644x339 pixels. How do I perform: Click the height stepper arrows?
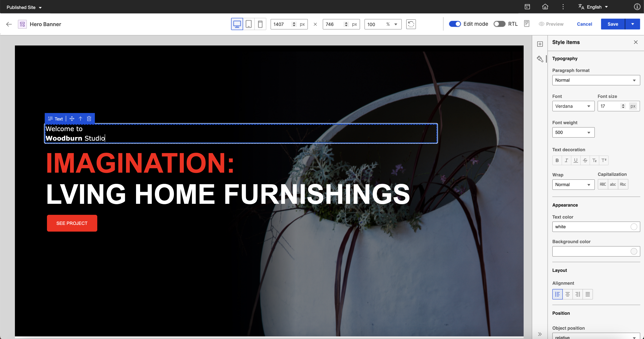346,24
